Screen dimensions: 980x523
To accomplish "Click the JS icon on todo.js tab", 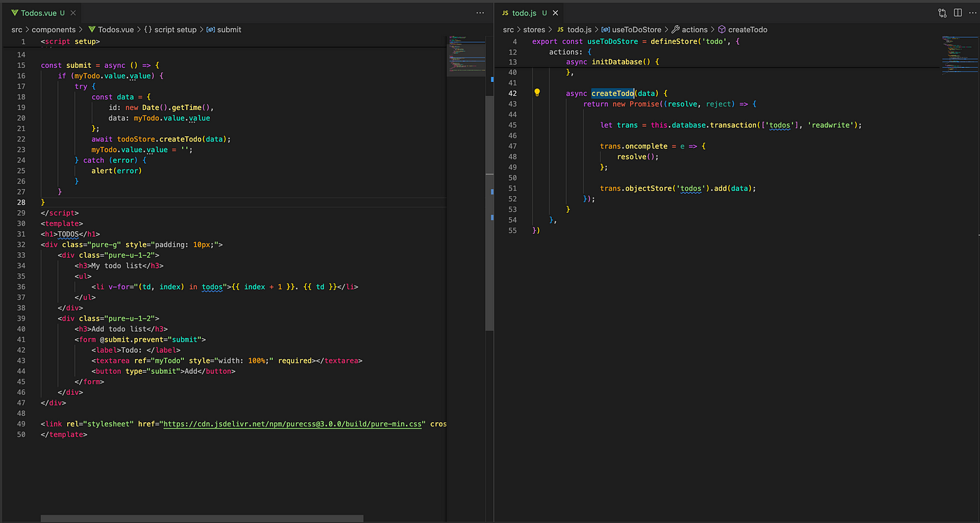I will click(x=505, y=13).
